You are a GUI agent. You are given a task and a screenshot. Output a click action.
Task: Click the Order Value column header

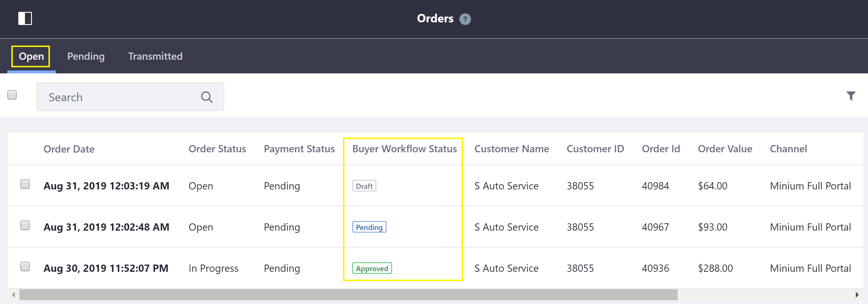pos(725,149)
